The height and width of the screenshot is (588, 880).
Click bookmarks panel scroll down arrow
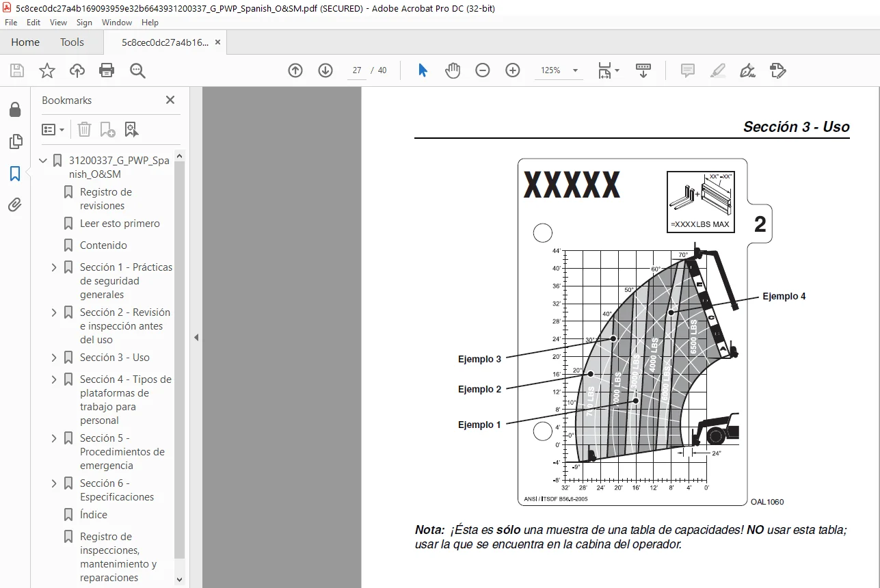[x=180, y=579]
